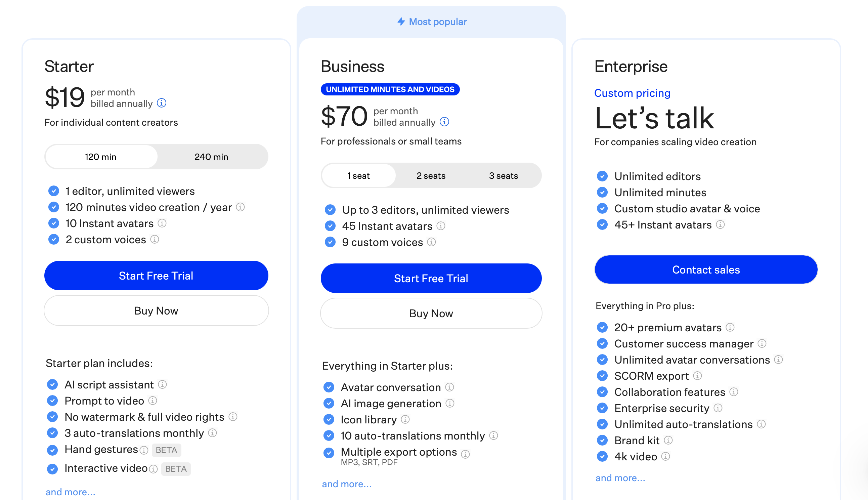
Task: Click Unlimited auto-translations info icon
Action: click(761, 424)
